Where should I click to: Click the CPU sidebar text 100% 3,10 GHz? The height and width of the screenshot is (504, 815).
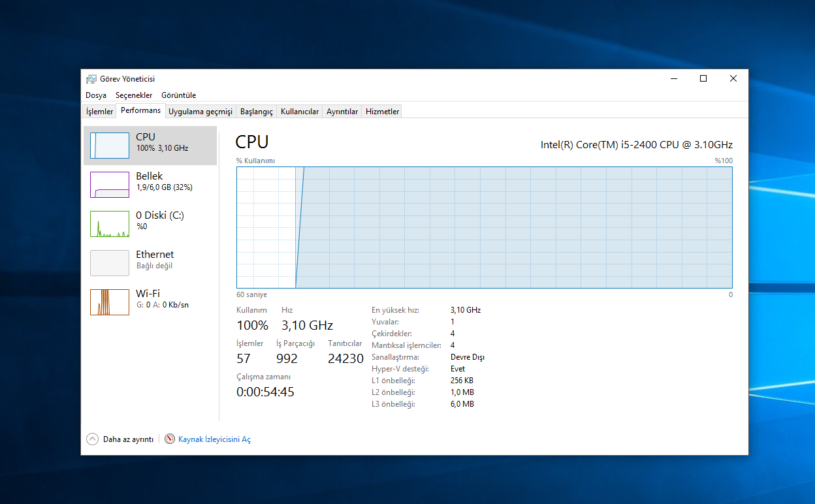(x=162, y=148)
